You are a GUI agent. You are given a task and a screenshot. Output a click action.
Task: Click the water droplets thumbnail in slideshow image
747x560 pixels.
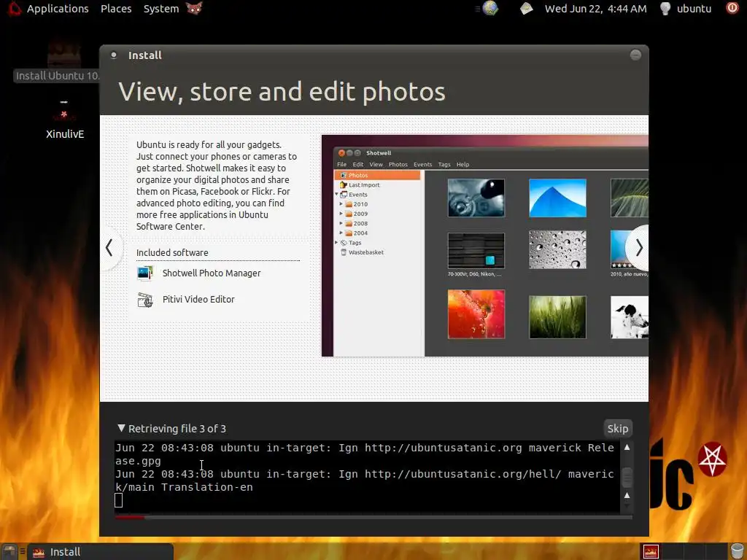pyautogui.click(x=557, y=249)
